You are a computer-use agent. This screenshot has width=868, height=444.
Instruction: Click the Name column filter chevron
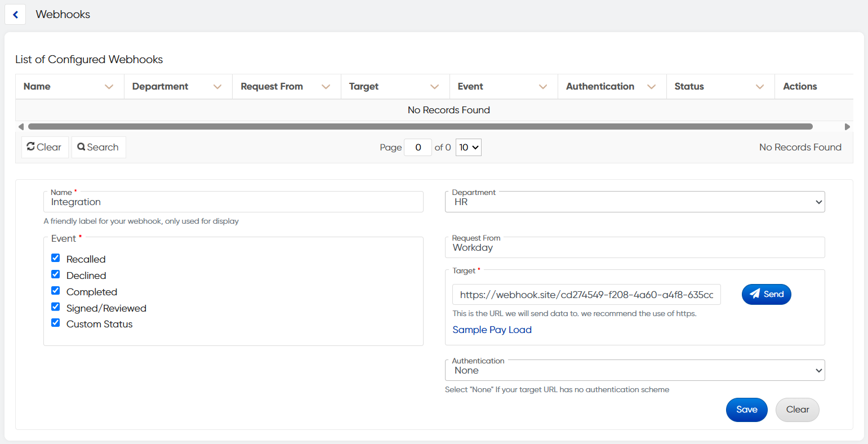[x=109, y=87]
